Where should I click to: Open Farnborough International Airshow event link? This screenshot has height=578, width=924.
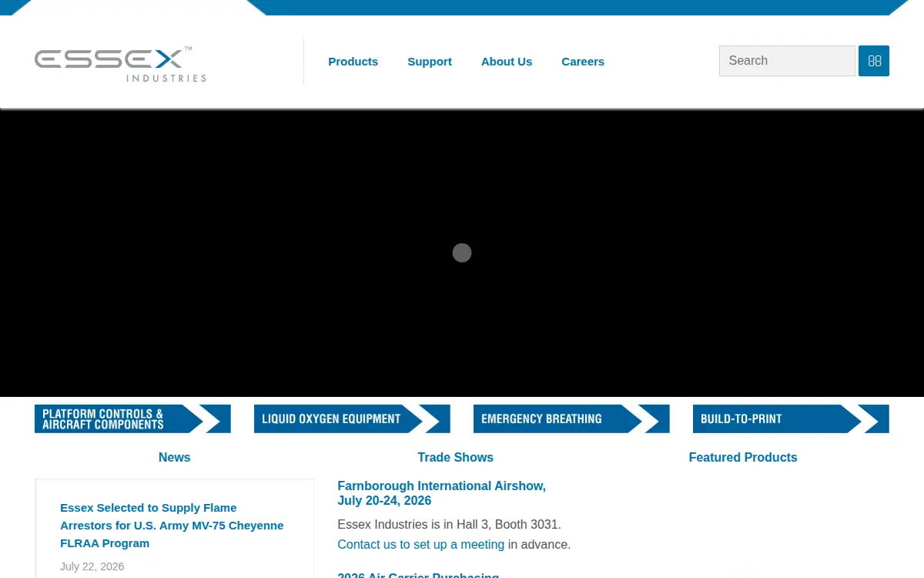441,493
